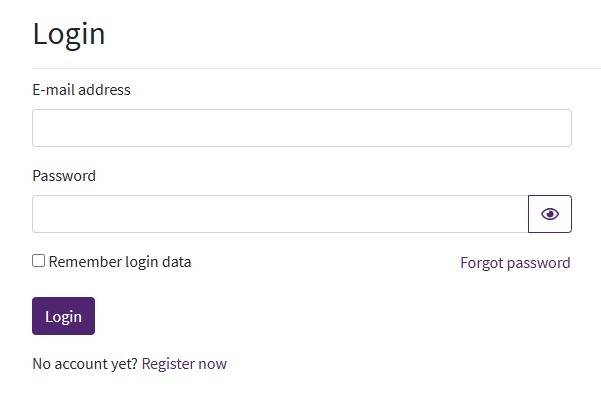Click the 'Password' field label
The width and height of the screenshot is (601, 397).
pyautogui.click(x=64, y=176)
